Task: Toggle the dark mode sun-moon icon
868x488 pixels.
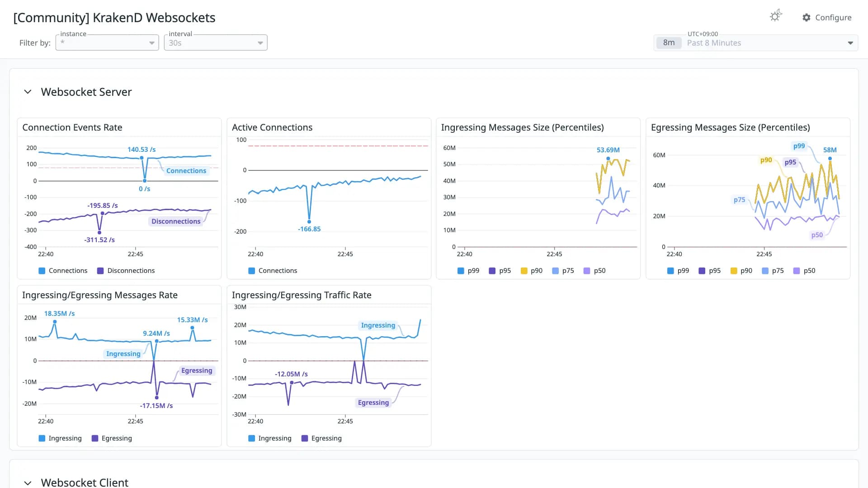Action: (x=776, y=16)
